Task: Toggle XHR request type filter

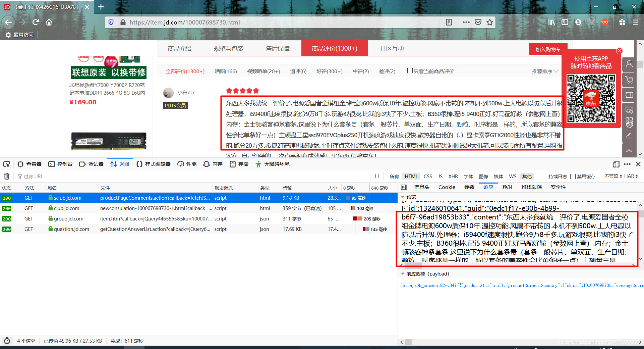Action: [x=453, y=177]
